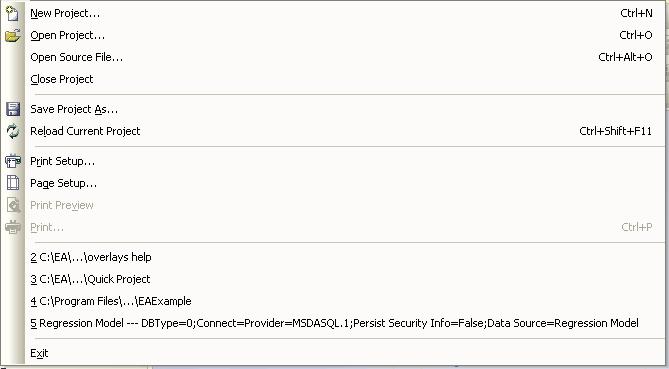Click the Print Preview icon

click(x=12, y=205)
